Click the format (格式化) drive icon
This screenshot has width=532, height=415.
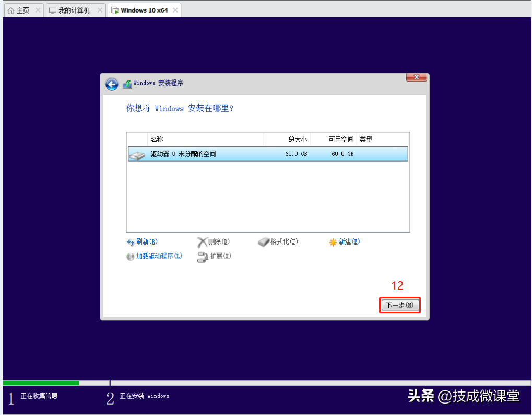[x=264, y=242]
